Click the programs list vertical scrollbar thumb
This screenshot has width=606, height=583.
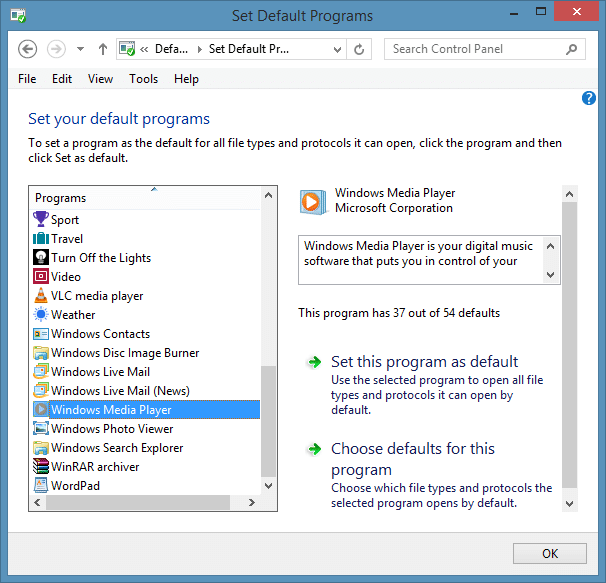[268, 421]
